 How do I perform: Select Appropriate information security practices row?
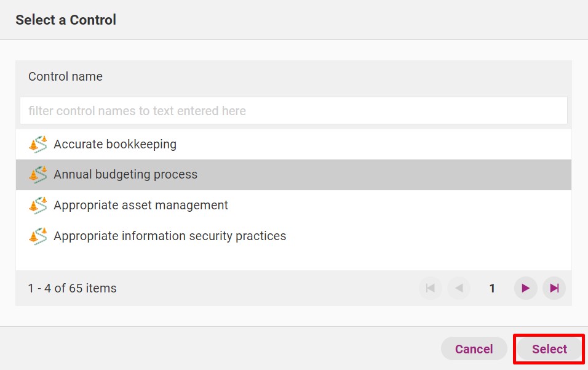(293, 236)
